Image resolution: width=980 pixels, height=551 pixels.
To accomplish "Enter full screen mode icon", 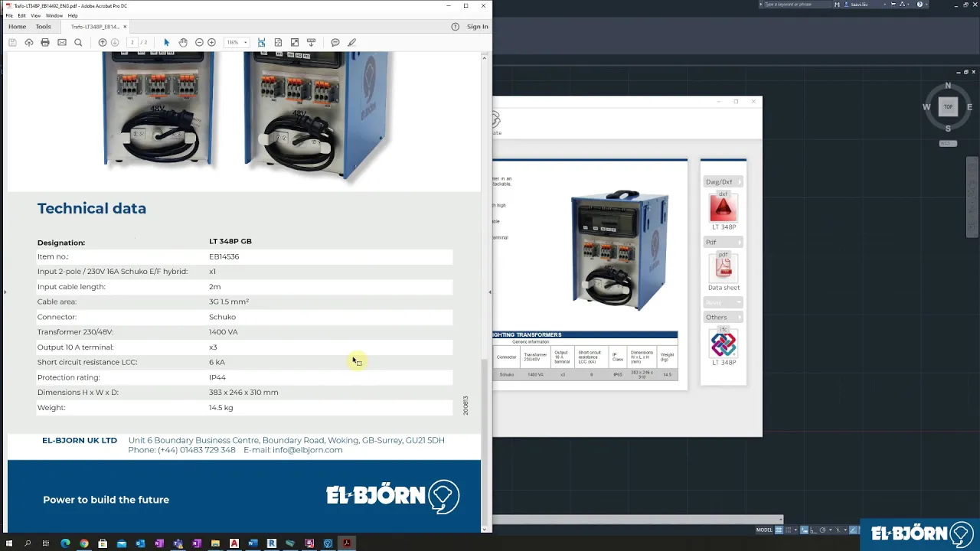I will pyautogui.click(x=295, y=43).
